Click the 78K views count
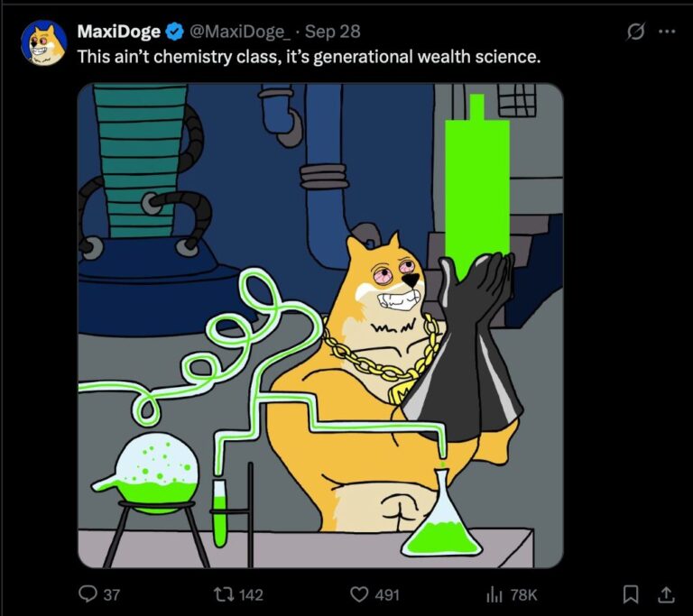The width and height of the screenshot is (693, 616). tap(523, 594)
